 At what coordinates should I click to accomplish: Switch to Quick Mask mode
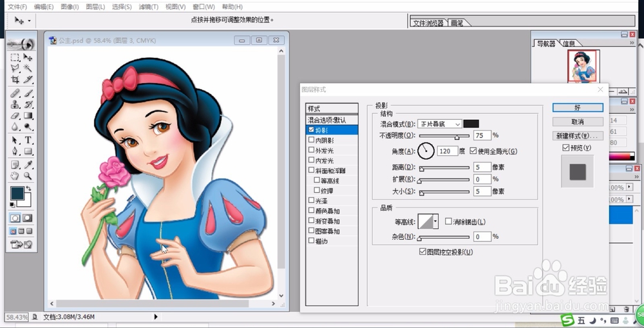point(28,218)
